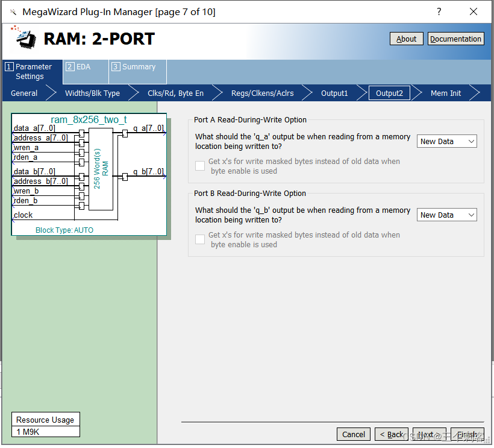The image size is (494, 448).
Task: Click the About button
Action: (x=406, y=39)
